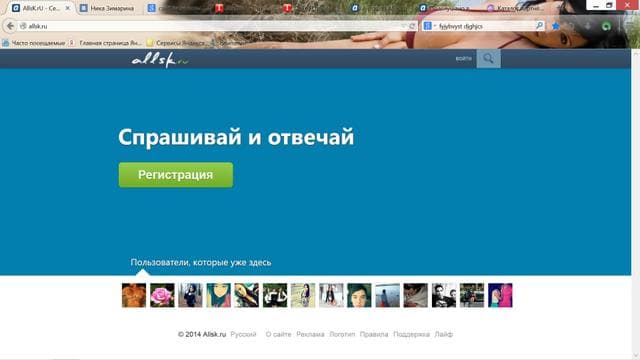Open the Реклама footer link
This screenshot has height=360, width=640.
pos(310,334)
